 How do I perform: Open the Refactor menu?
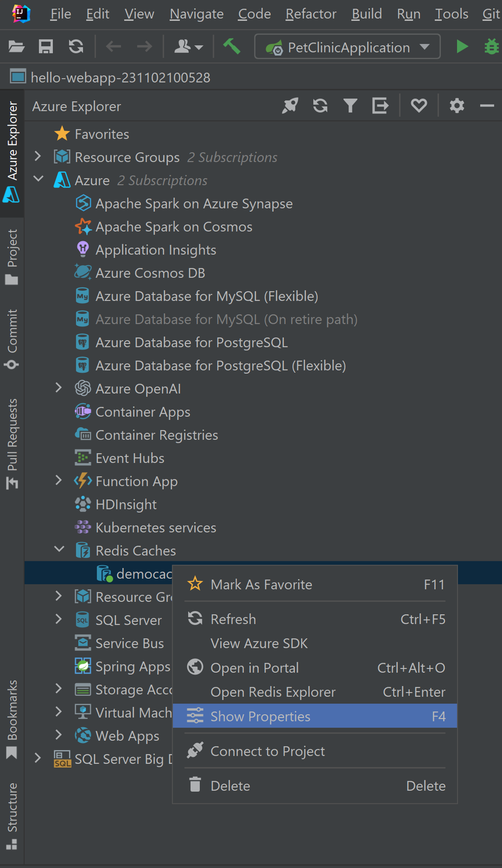[x=311, y=14]
